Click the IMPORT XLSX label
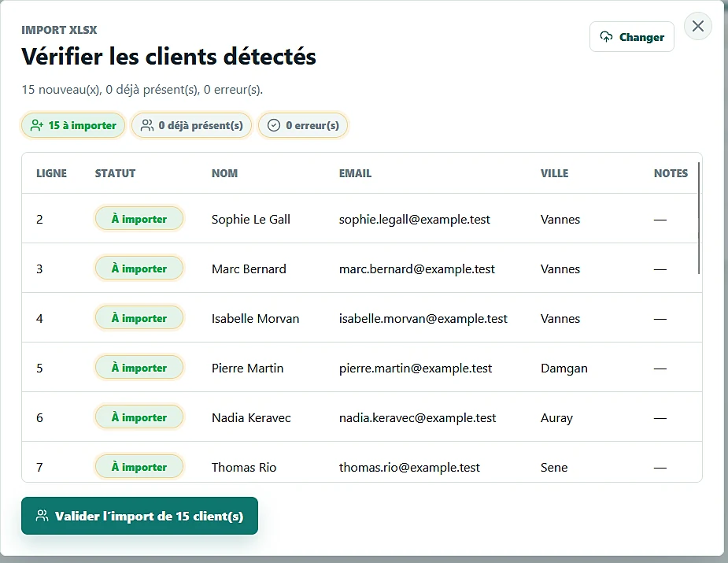 coord(59,30)
